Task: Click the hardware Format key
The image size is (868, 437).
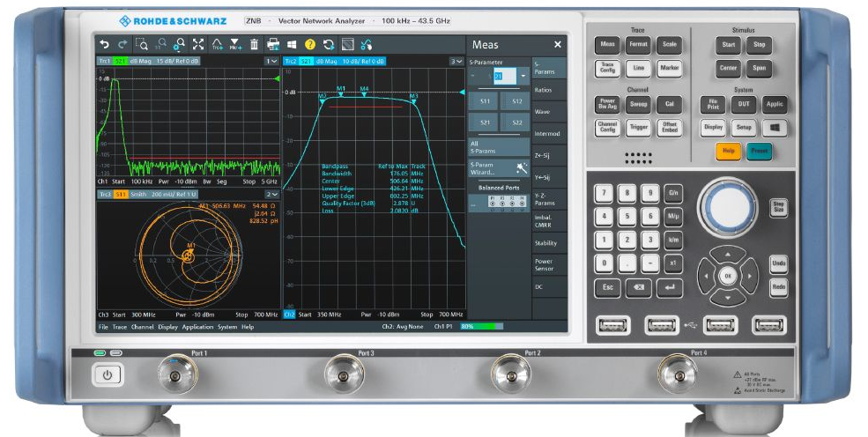Action: pyautogui.click(x=638, y=44)
